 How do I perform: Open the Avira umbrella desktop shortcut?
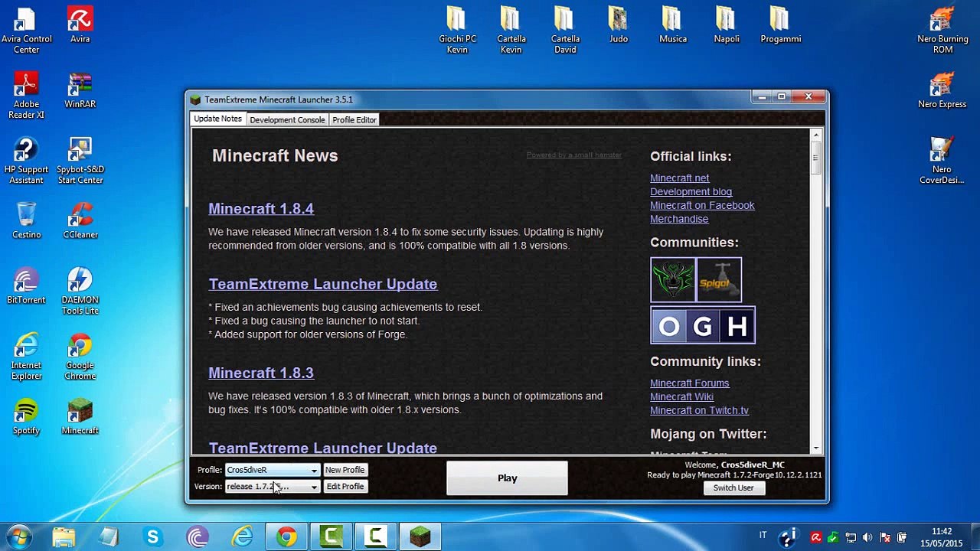80,26
